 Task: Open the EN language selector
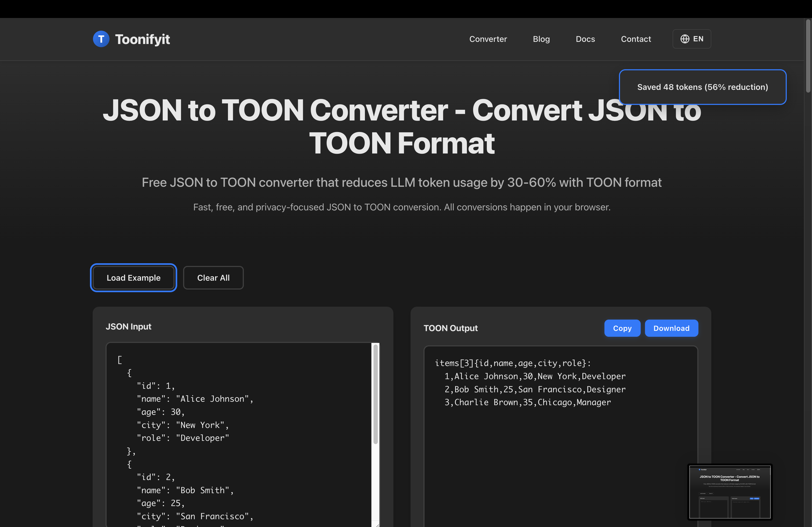[x=691, y=39]
